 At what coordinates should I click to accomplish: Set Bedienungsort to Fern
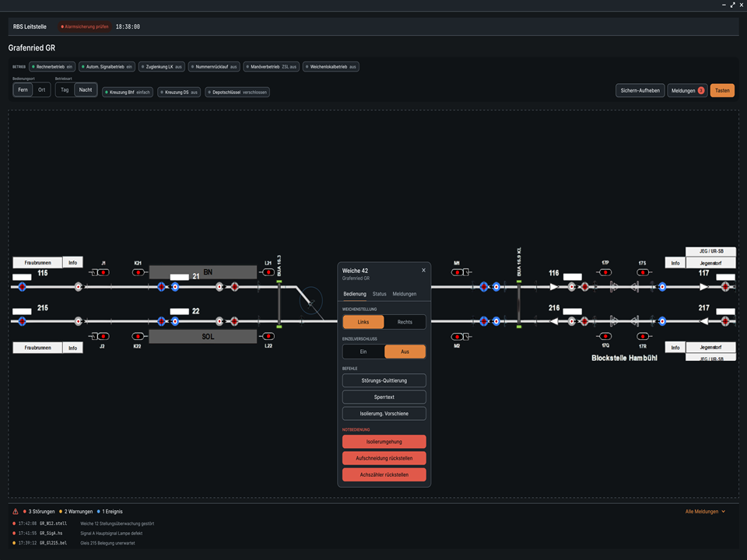click(x=23, y=89)
